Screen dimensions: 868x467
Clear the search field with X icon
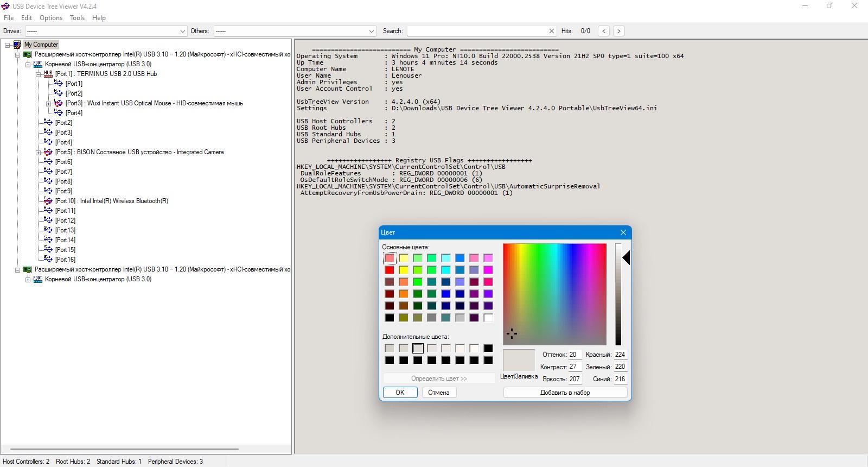click(x=552, y=31)
